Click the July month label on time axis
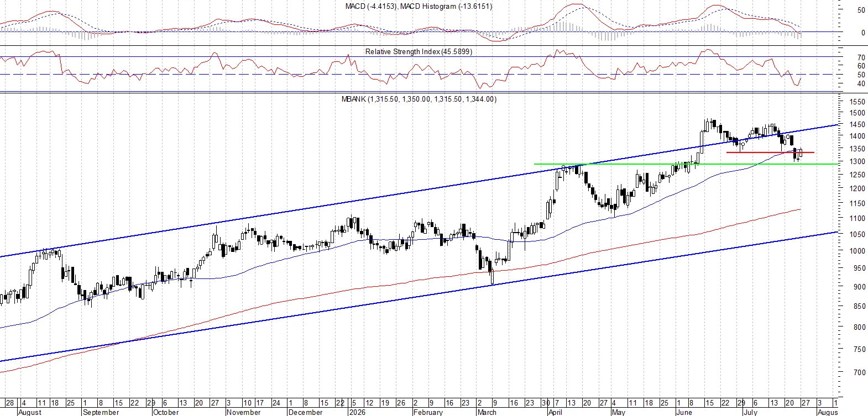This screenshot has height=416, width=868. tap(750, 412)
